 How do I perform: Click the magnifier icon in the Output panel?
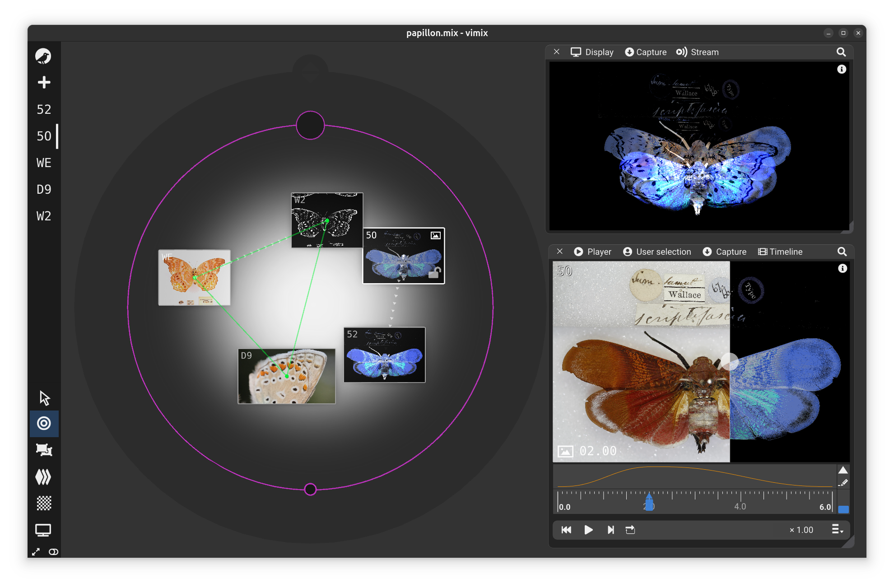point(841,52)
